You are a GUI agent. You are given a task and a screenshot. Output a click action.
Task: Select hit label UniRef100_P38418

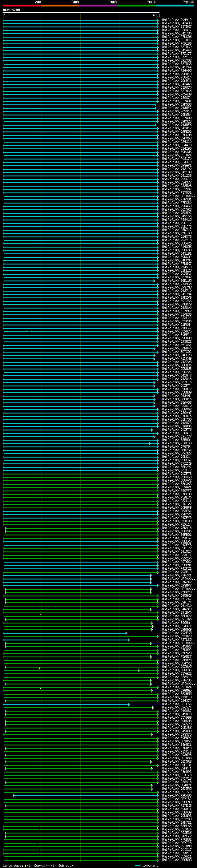point(176,782)
